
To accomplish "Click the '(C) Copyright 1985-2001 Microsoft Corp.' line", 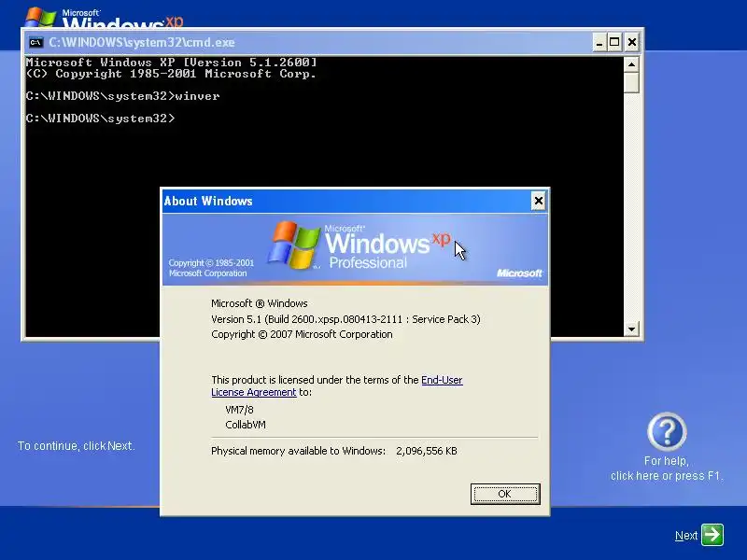I will (x=171, y=74).
